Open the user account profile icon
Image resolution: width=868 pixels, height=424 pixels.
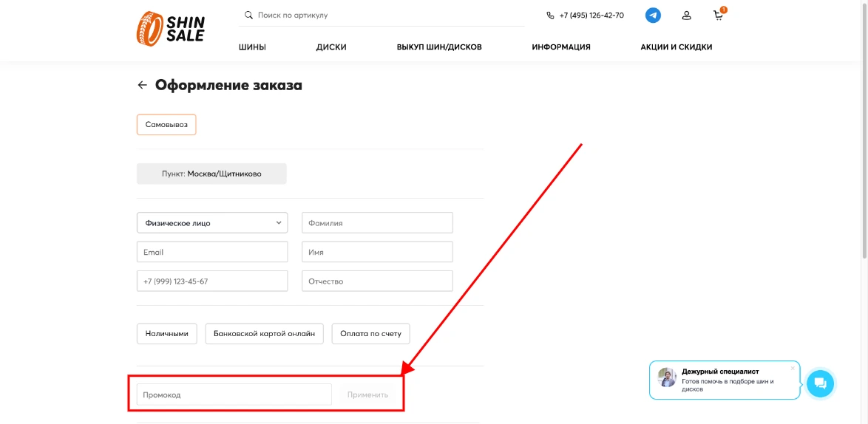coord(686,16)
